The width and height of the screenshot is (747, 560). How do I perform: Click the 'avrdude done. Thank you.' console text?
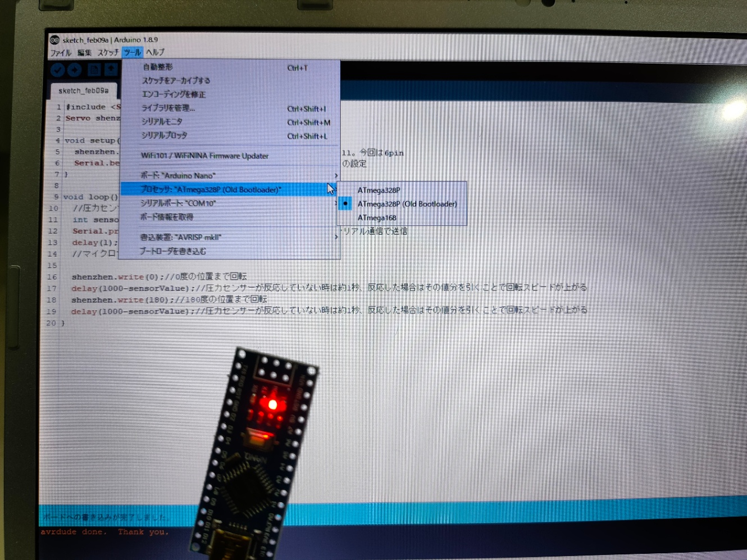point(104,531)
